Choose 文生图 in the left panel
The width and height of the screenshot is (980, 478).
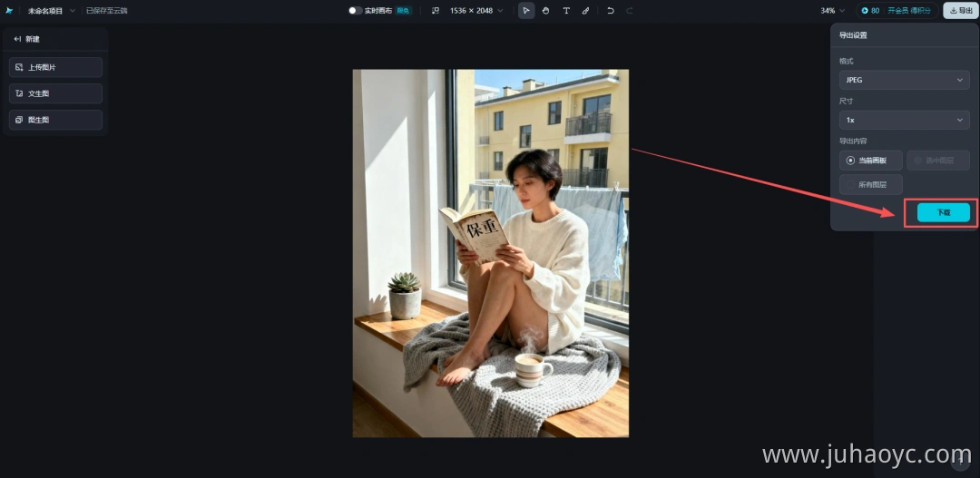tap(55, 93)
